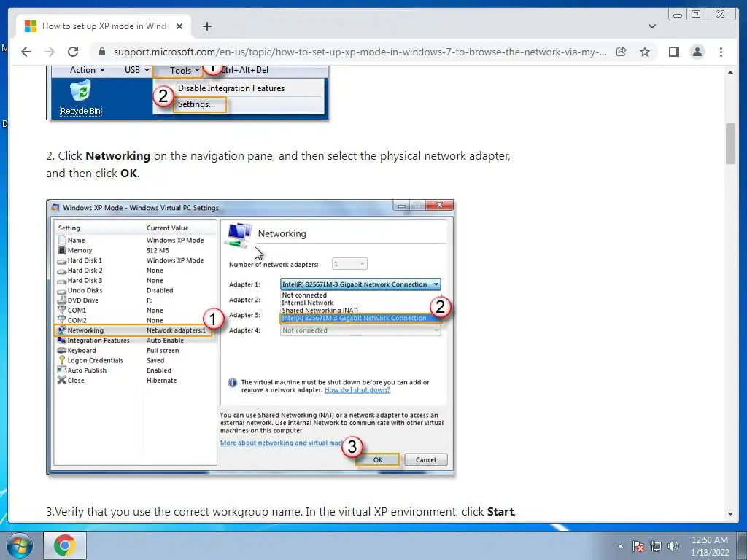Open the Chrome profile avatar menu
Image resolution: width=747 pixels, height=560 pixels.
pos(697,52)
